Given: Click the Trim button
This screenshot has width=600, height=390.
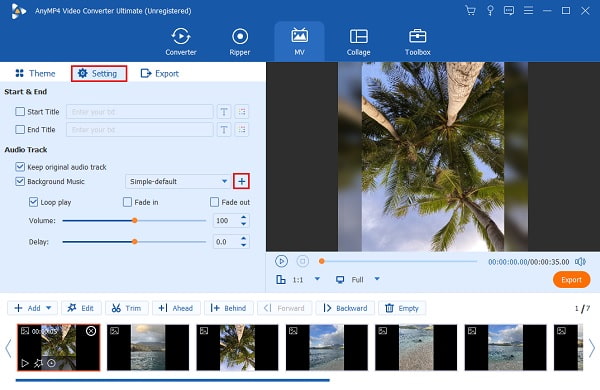Looking at the screenshot, I should 127,308.
